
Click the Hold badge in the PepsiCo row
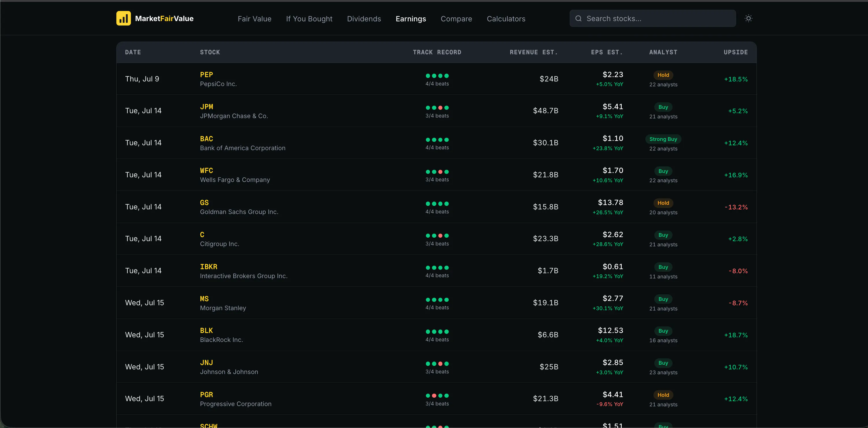[663, 75]
